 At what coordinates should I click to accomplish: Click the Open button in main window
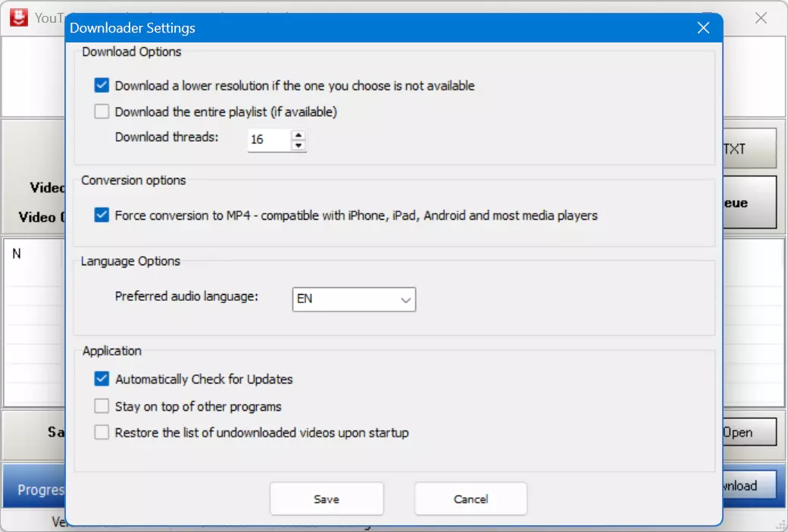click(750, 433)
